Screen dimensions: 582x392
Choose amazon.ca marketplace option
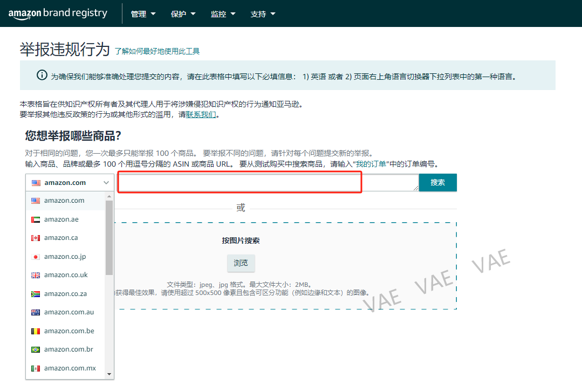65,238
